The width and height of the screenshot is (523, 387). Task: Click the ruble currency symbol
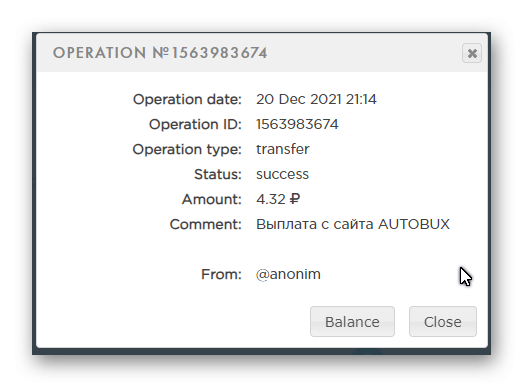point(295,199)
